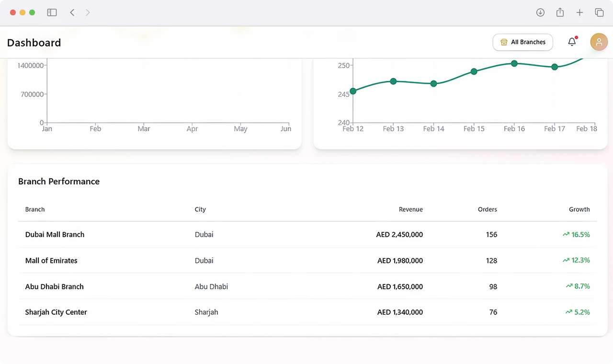The height and width of the screenshot is (364, 613).
Task: Go forward with the right chevron
Action: [88, 12]
